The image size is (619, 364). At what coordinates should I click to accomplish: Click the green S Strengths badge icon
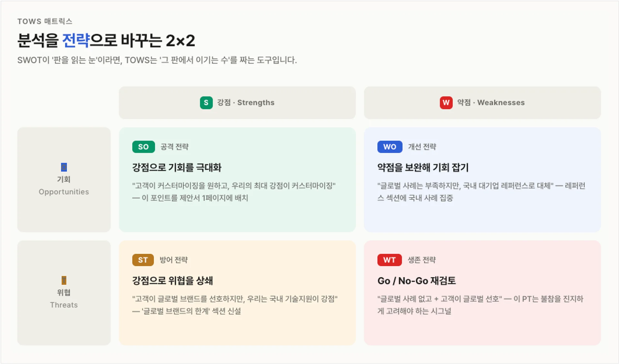[206, 102]
